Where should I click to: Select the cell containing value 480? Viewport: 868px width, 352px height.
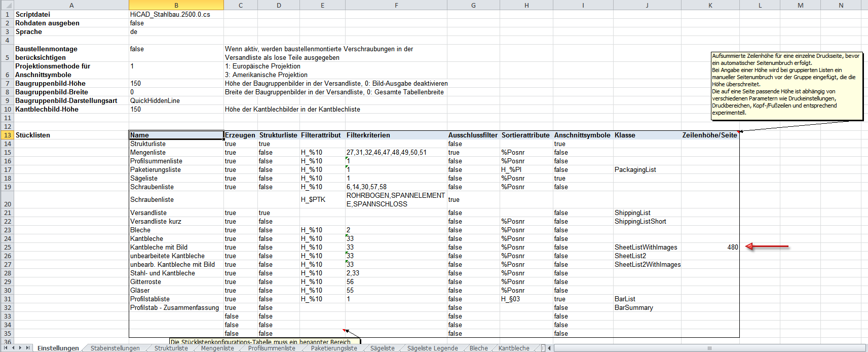[709, 248]
